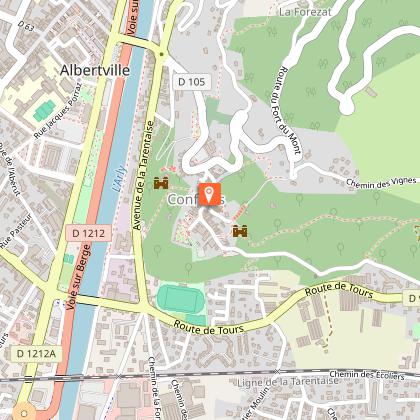Screen dimensions: 420x420
Task: Click the Ligne de la Tarentaise railway label
Action: [x=288, y=382]
